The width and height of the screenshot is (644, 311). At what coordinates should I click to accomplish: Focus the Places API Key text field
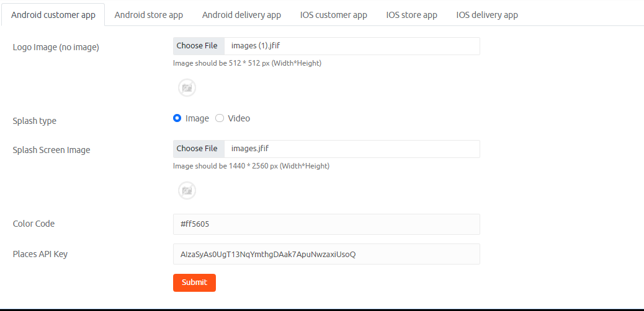(326, 254)
